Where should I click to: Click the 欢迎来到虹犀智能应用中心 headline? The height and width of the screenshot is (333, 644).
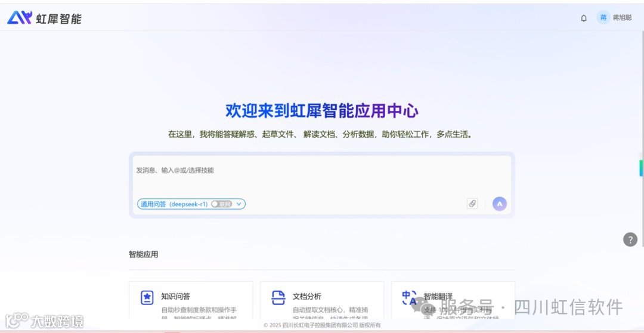[x=322, y=111]
